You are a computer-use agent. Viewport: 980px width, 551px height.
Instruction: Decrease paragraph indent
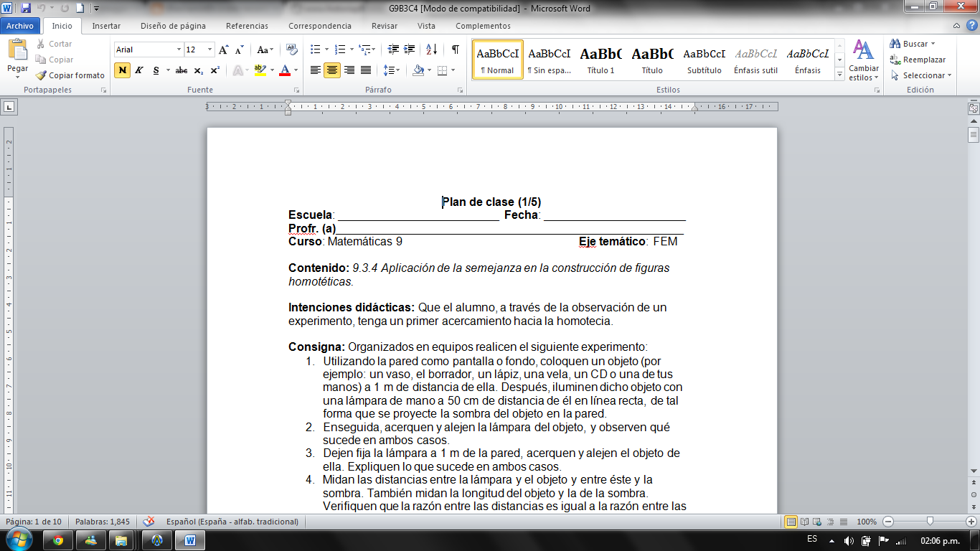click(393, 50)
